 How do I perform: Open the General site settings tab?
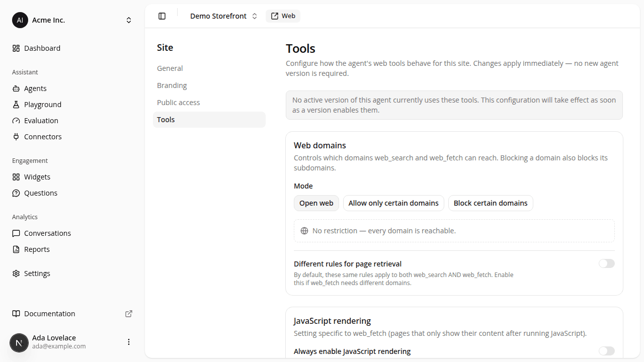tap(209, 68)
